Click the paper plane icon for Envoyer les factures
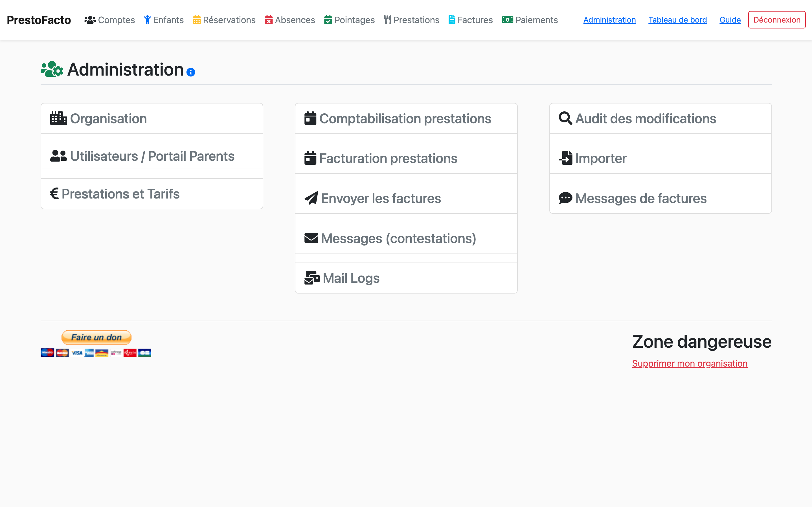The height and width of the screenshot is (507, 812). (x=311, y=198)
